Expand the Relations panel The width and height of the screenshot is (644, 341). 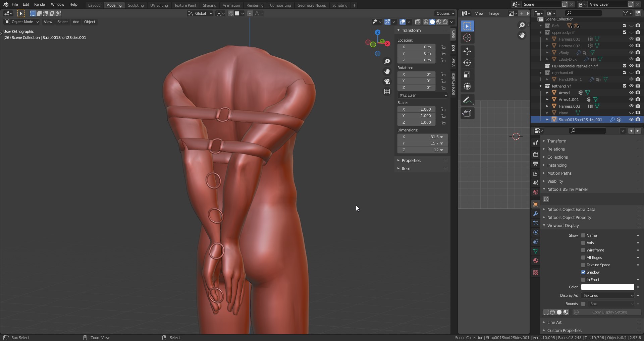[556, 149]
